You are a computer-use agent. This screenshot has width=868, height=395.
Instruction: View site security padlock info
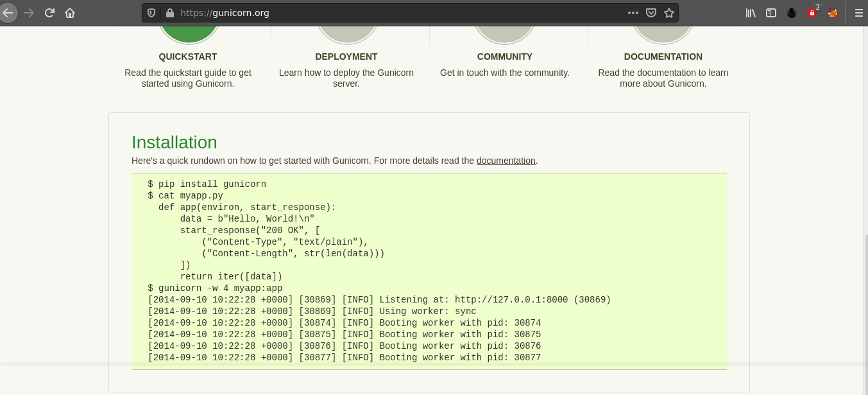pyautogui.click(x=169, y=13)
